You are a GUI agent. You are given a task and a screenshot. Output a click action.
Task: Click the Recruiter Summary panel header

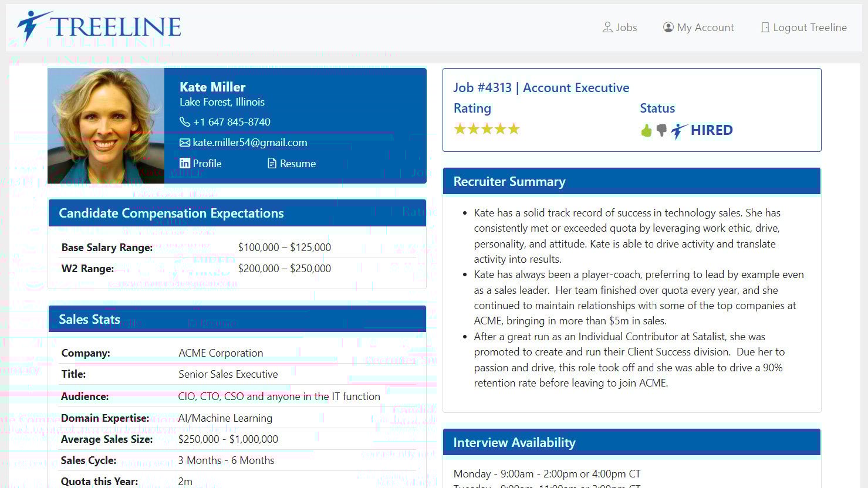631,181
